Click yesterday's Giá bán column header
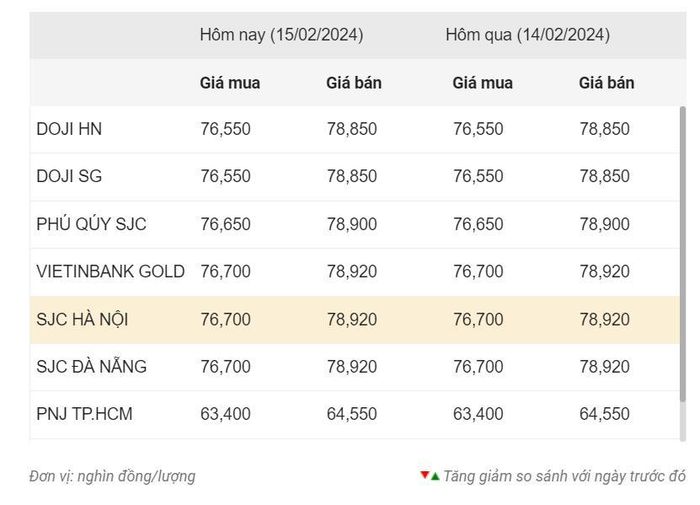Viewport: 700px width, 505px height. click(x=606, y=83)
